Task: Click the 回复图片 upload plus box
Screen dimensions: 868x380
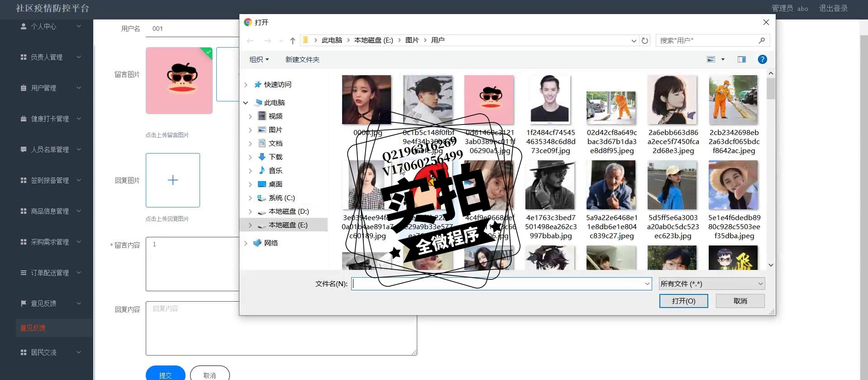Action: (x=173, y=180)
